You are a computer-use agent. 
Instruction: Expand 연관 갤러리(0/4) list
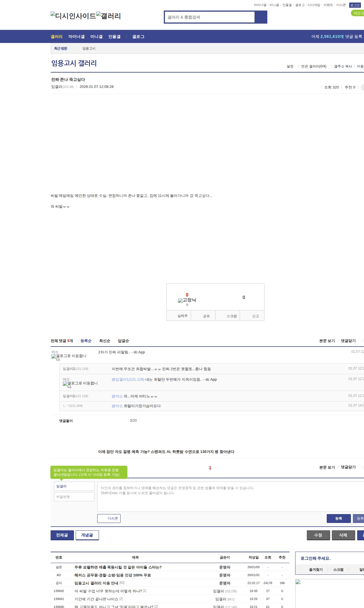tap(314, 66)
